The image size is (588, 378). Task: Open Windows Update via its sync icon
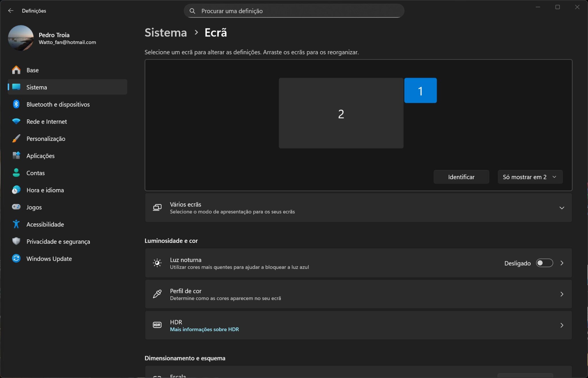16,258
